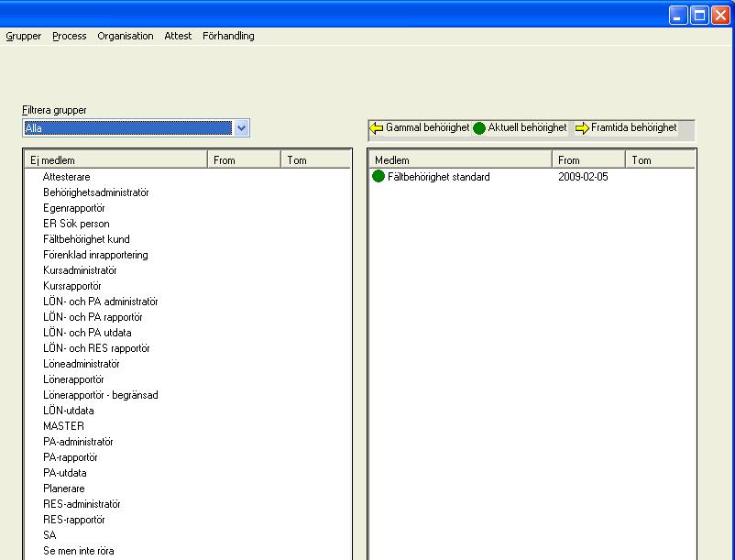Click the green status dot beside Fältbehörighet standard

[378, 177]
